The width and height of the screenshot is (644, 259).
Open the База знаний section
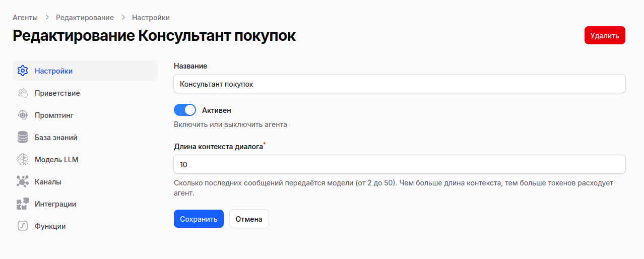pyautogui.click(x=85, y=138)
